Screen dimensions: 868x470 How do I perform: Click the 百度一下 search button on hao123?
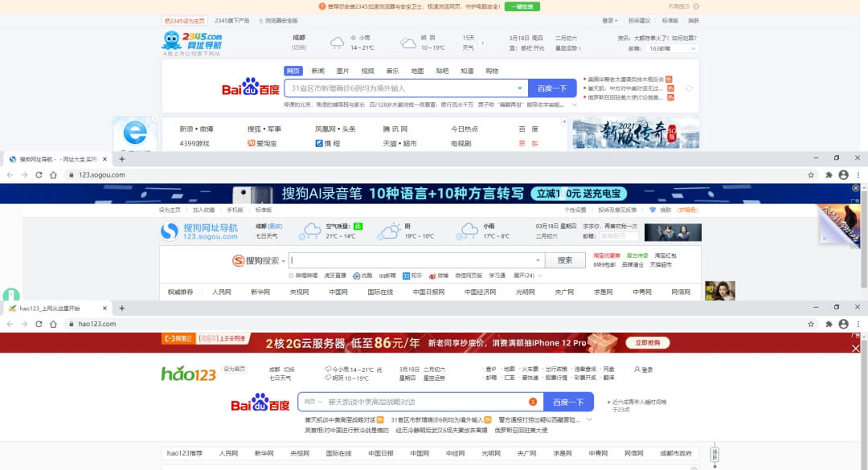(x=568, y=401)
